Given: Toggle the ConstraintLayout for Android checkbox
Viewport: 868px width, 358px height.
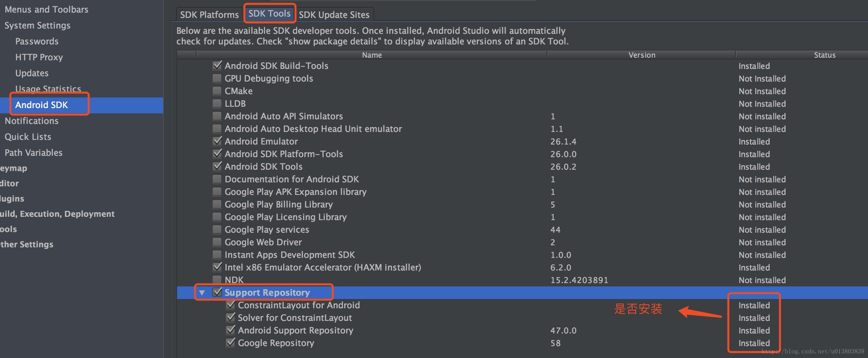Looking at the screenshot, I should [230, 305].
